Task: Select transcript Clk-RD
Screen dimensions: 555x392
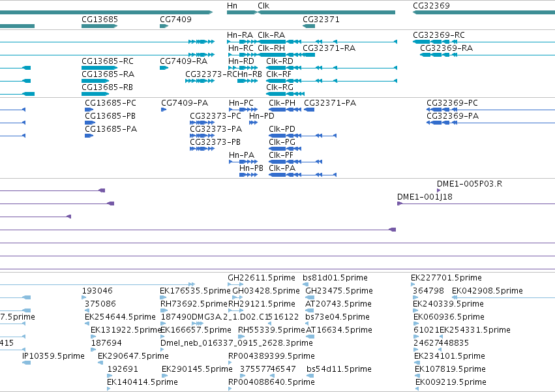Action: (332, 68)
